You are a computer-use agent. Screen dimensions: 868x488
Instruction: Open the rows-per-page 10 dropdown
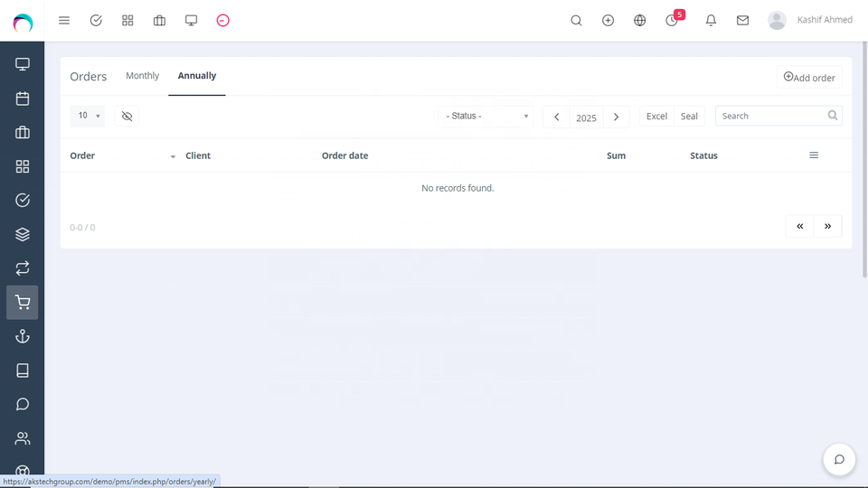88,116
